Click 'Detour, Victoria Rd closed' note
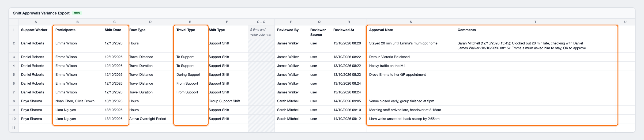This screenshot has height=140, width=644. click(x=411, y=57)
